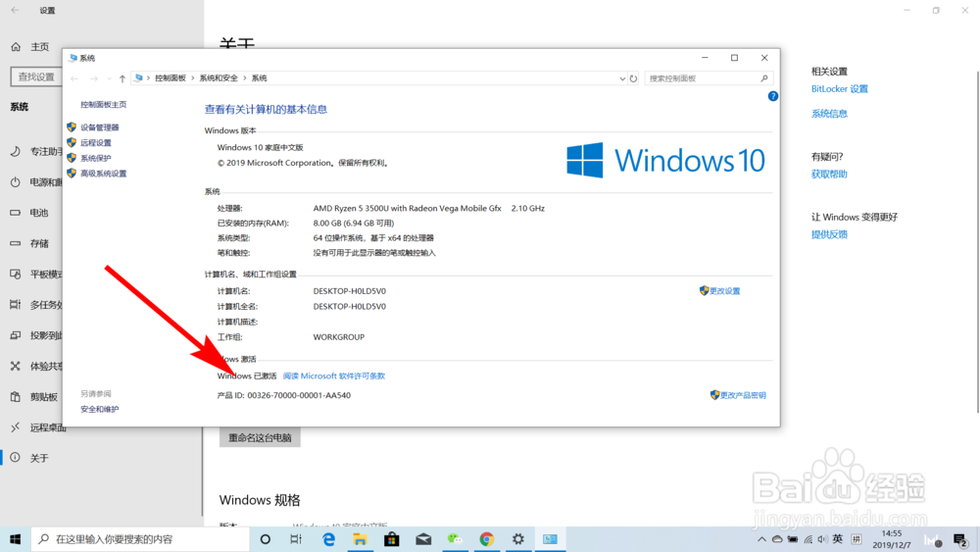The height and width of the screenshot is (552, 980).
Task: Click forward arrow in System window
Action: click(x=94, y=78)
